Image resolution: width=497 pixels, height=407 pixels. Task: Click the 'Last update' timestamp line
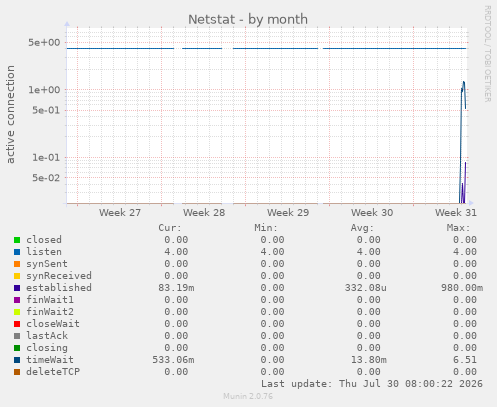pyautogui.click(x=372, y=384)
